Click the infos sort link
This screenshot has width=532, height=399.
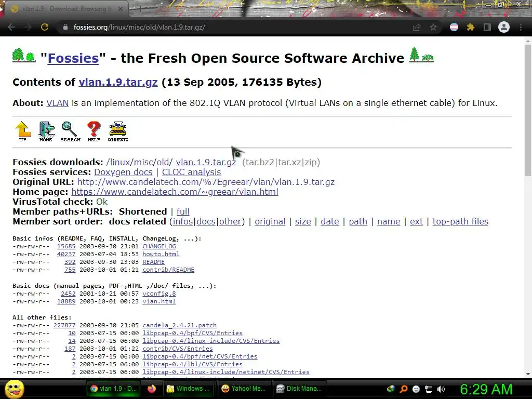point(183,221)
